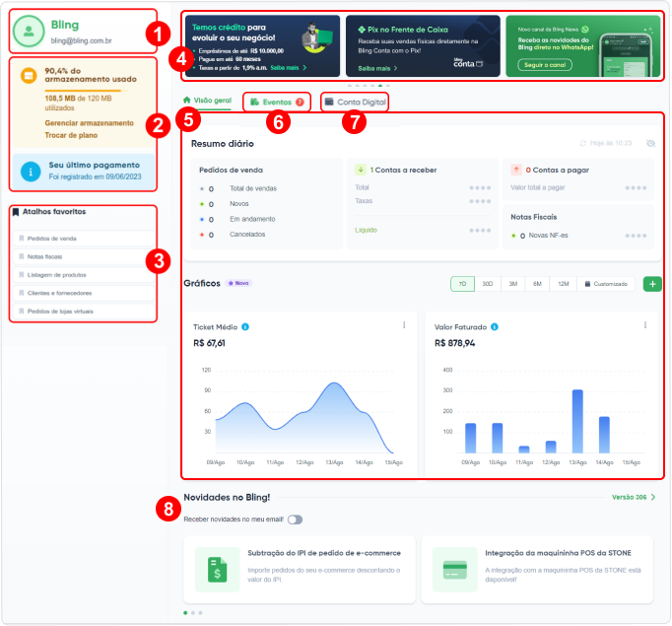Viewport: 672px width, 626px height.
Task: Open the Pedidos de lojas virtuais shortcut
Action: tap(84, 312)
